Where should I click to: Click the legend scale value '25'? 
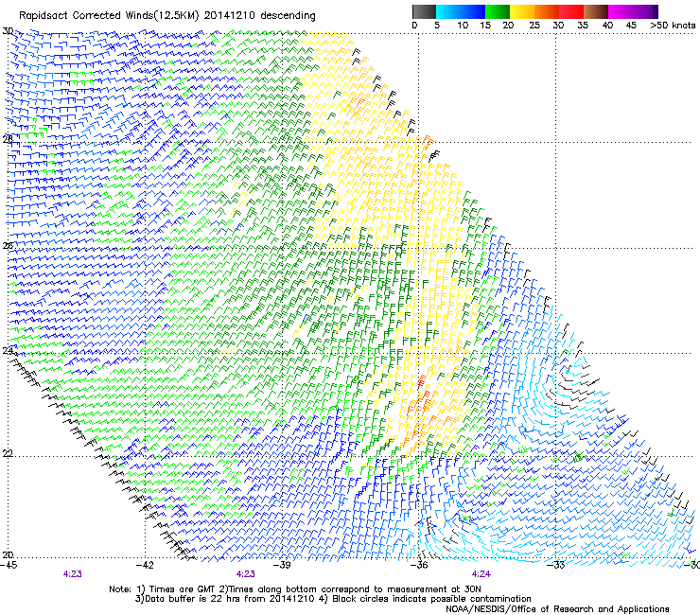tap(534, 26)
